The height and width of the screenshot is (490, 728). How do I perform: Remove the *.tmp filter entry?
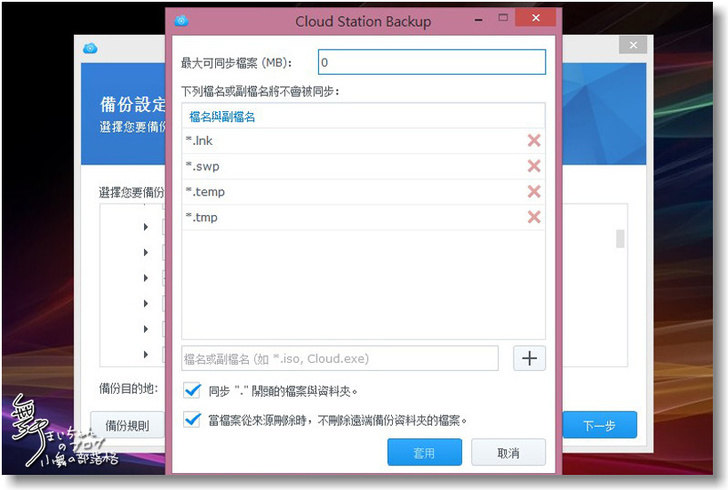tap(534, 217)
